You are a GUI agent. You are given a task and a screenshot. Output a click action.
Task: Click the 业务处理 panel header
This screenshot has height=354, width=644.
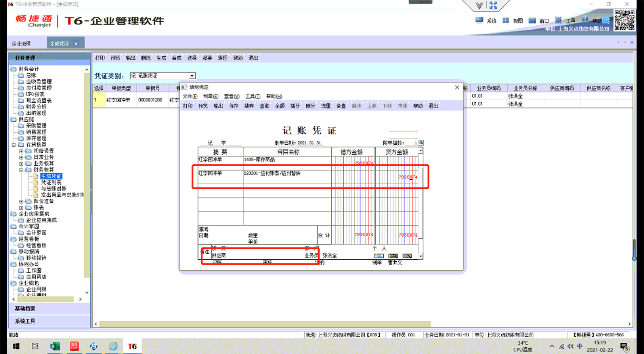point(50,58)
